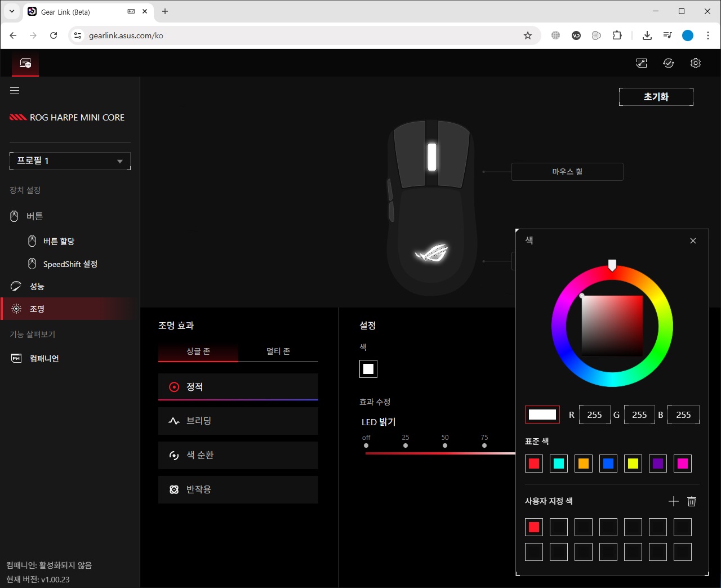Pick the yellow standard color swatch

pos(633,464)
